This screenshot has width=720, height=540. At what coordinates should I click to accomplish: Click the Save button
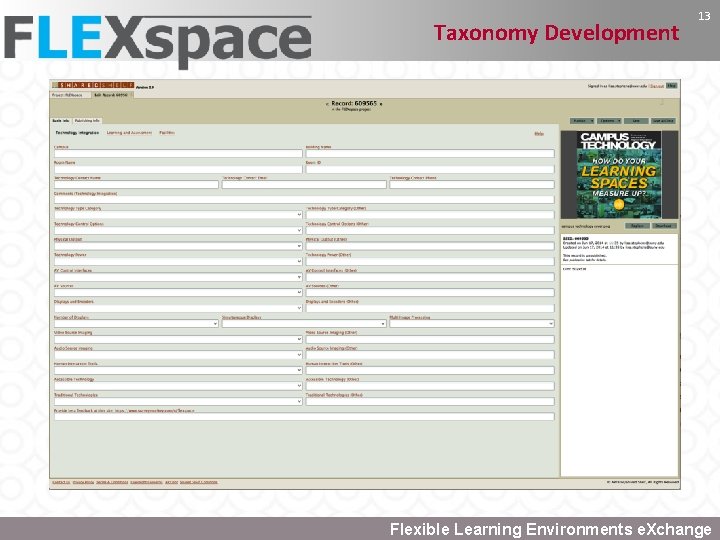[x=636, y=121]
